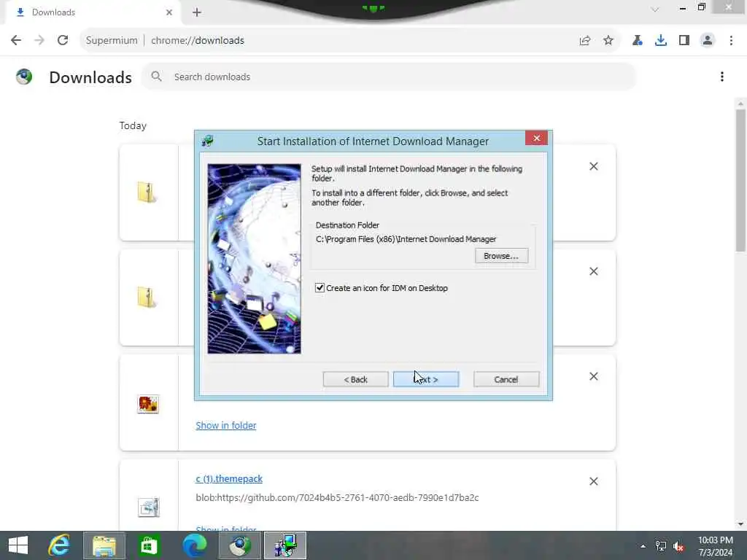
Task: Click Show in folder above c (1).themepack
Action: 226,425
